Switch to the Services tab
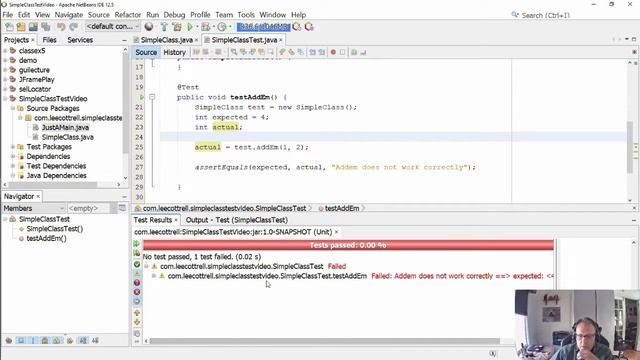Viewport: 640px width, 360px height. (x=80, y=40)
